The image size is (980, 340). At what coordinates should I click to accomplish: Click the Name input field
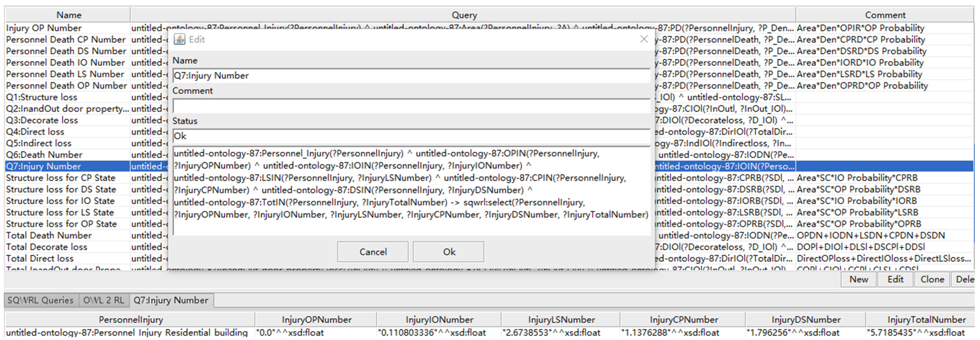pos(411,76)
